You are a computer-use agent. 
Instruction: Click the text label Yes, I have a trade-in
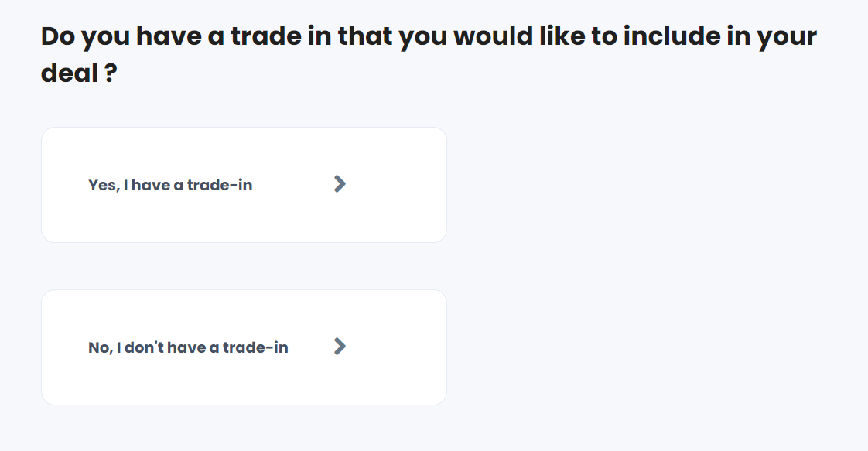coord(172,184)
